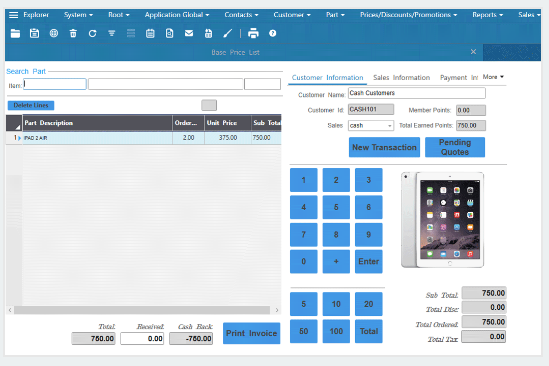The height and width of the screenshot is (366, 549).
Task: Close the Base Price List tab
Action: tap(473, 52)
